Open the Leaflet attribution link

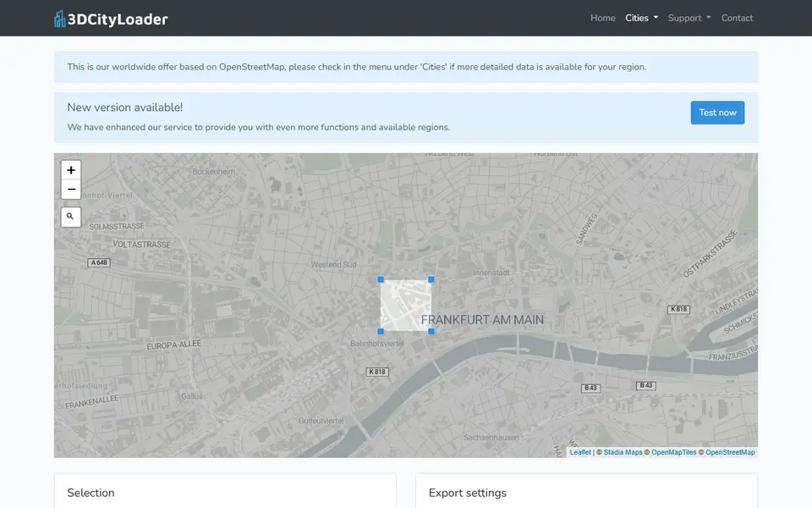[580, 452]
